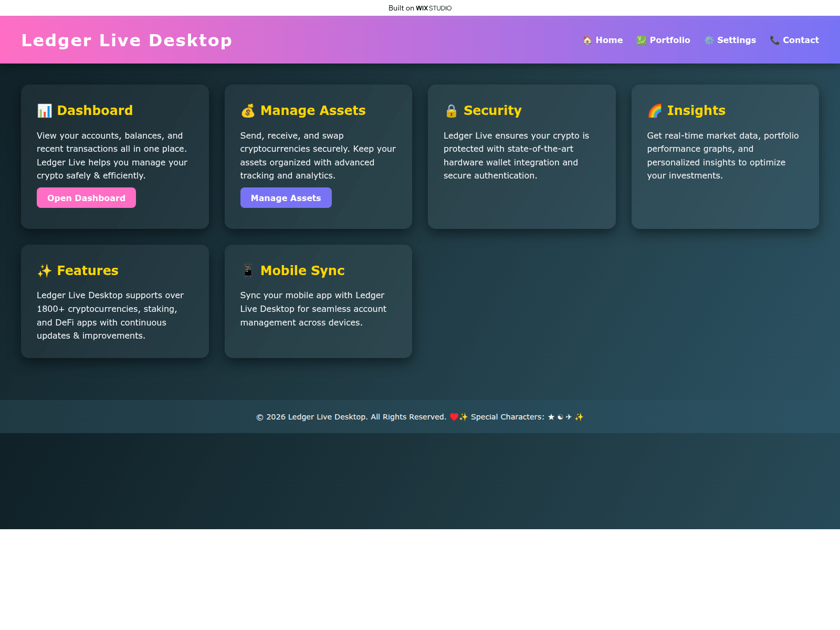Click the Ledger Live Desktop site title

pos(127,40)
